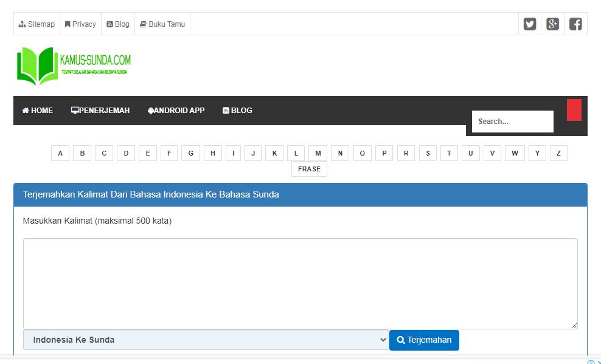Image resolution: width=601 pixels, height=364 pixels.
Task: Click the Blog feed icon in navbar
Action: pyautogui.click(x=226, y=110)
